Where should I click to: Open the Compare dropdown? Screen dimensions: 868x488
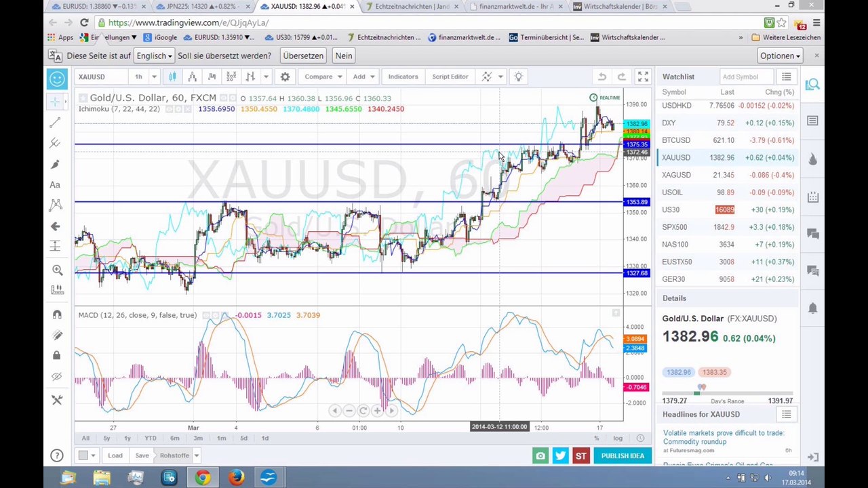pos(322,77)
